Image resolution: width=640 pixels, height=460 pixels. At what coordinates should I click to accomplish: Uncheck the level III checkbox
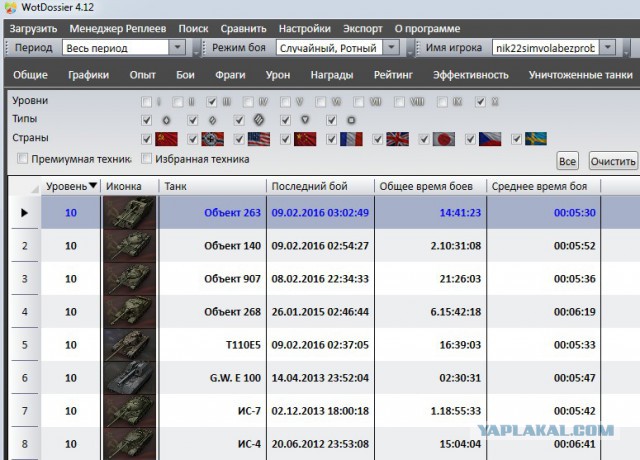pos(211,102)
